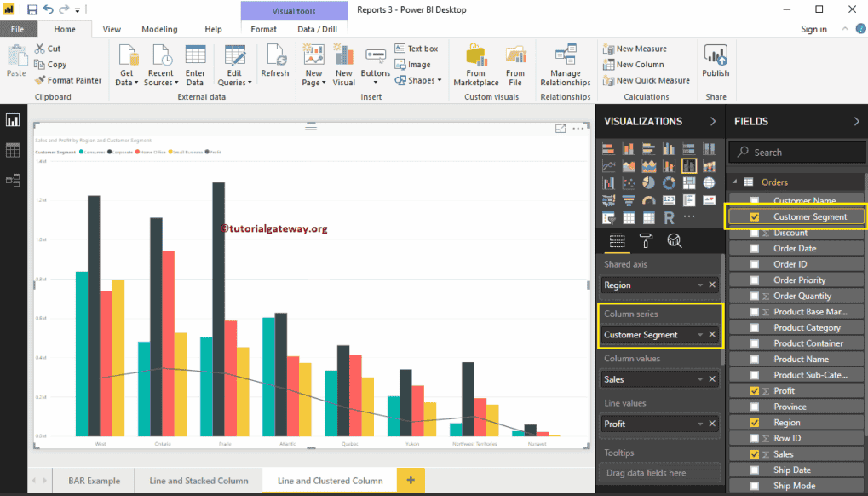Image resolution: width=868 pixels, height=496 pixels.
Task: Select the Pie chart visualization icon
Action: [647, 183]
